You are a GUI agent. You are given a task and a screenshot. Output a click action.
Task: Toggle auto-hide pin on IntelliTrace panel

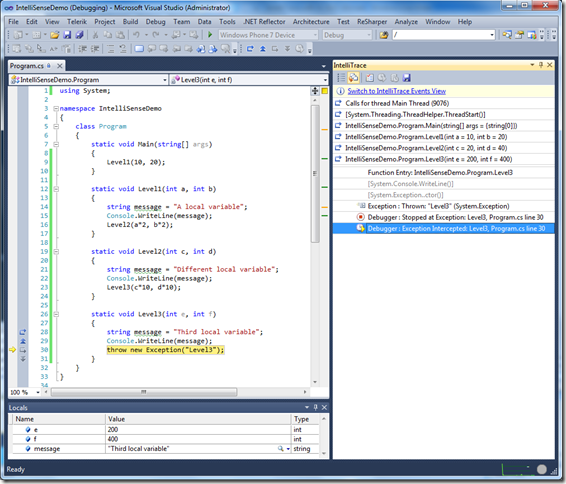click(541, 65)
